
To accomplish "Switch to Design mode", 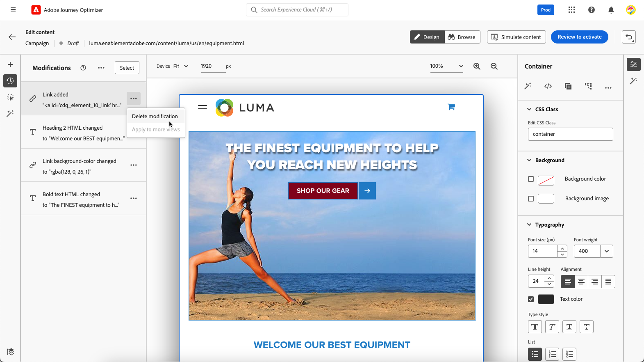I will (x=427, y=37).
